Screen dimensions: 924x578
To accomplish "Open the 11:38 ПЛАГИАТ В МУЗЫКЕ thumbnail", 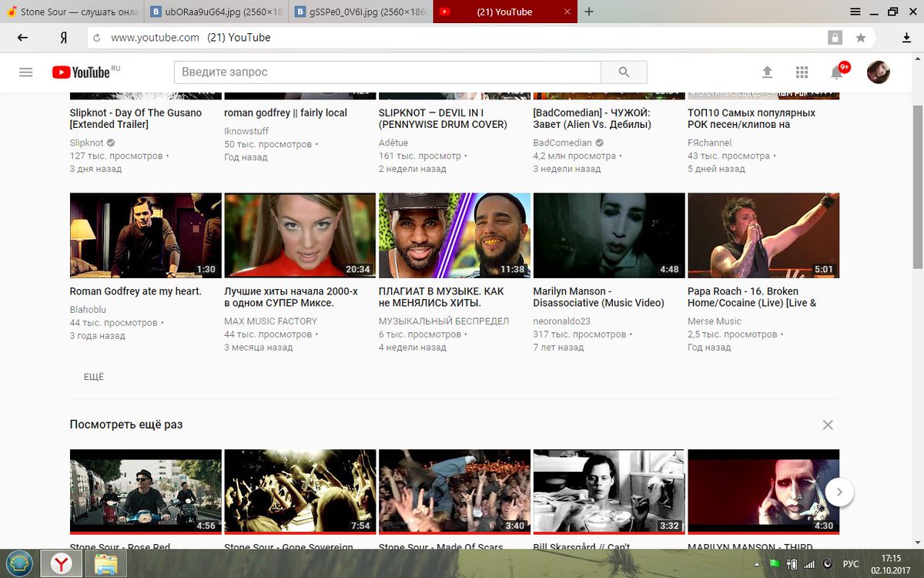I will [x=454, y=235].
